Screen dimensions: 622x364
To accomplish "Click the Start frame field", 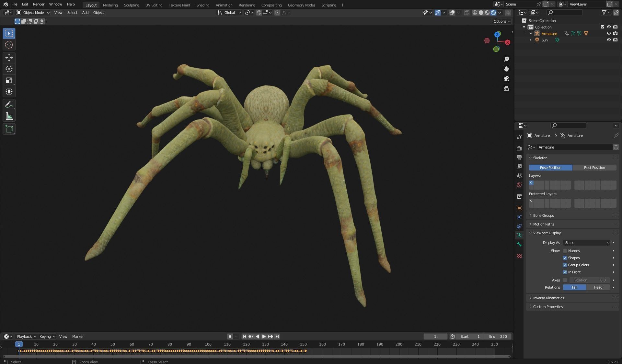I will [x=470, y=336].
